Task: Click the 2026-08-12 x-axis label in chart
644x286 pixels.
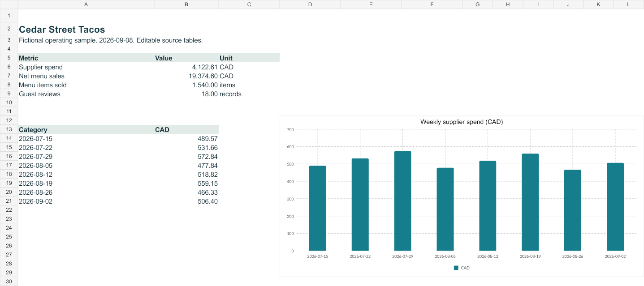Action: point(488,256)
